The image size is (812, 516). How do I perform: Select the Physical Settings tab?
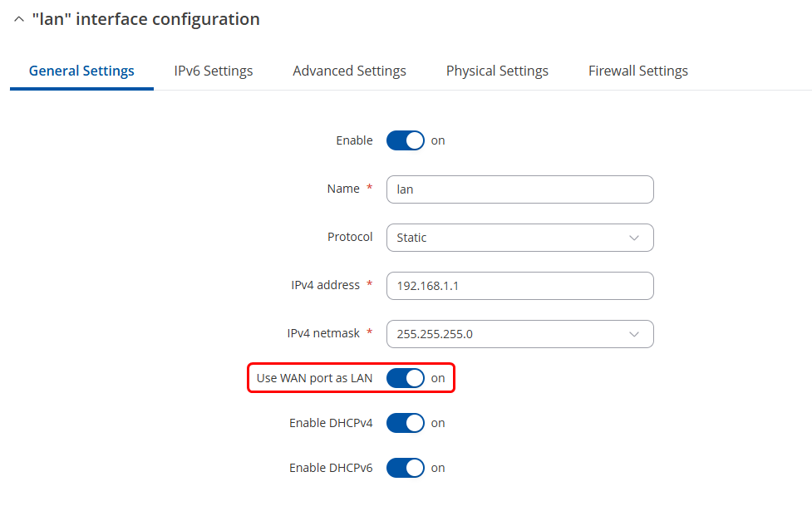click(x=497, y=71)
